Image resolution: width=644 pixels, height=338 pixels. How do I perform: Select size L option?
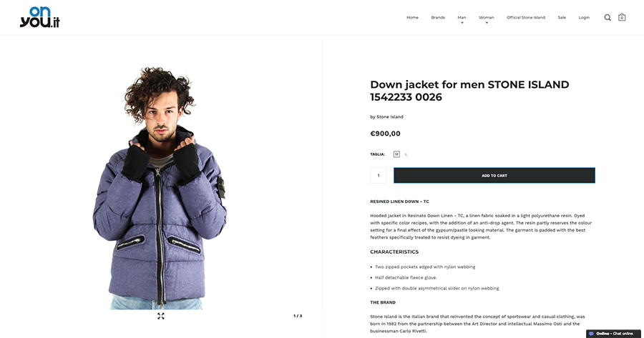[406, 154]
